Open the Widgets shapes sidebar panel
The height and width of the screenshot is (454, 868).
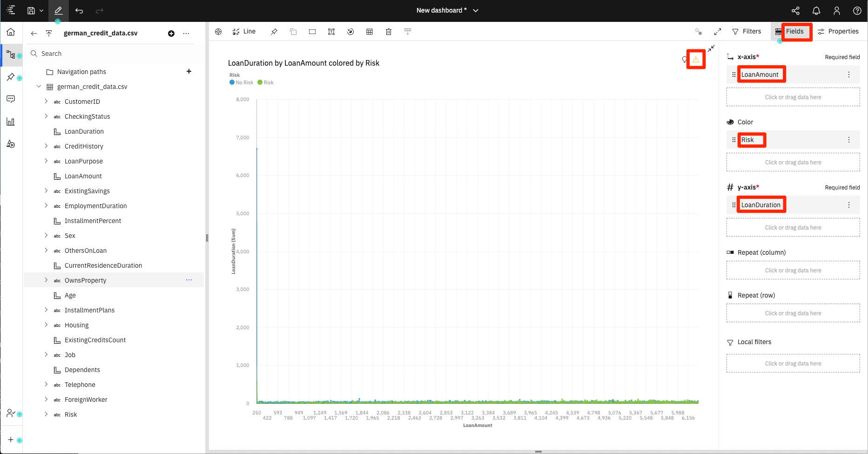11,144
